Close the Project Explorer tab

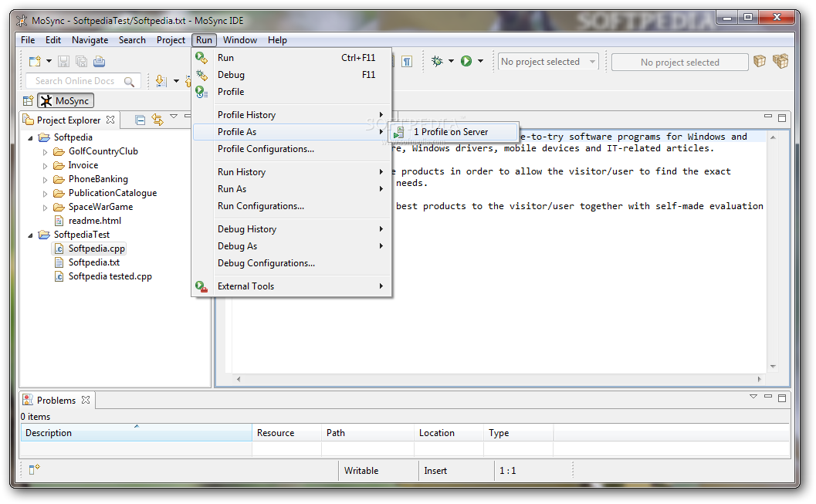click(110, 120)
